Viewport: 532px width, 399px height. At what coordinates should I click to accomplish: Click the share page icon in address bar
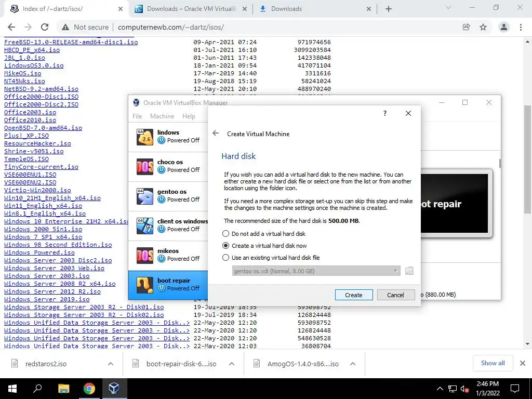[467, 27]
